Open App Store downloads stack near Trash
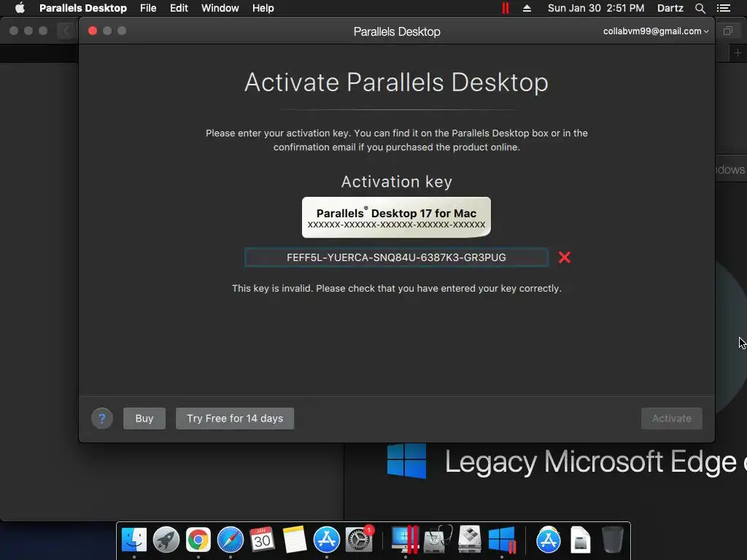This screenshot has width=747, height=560. click(549, 540)
